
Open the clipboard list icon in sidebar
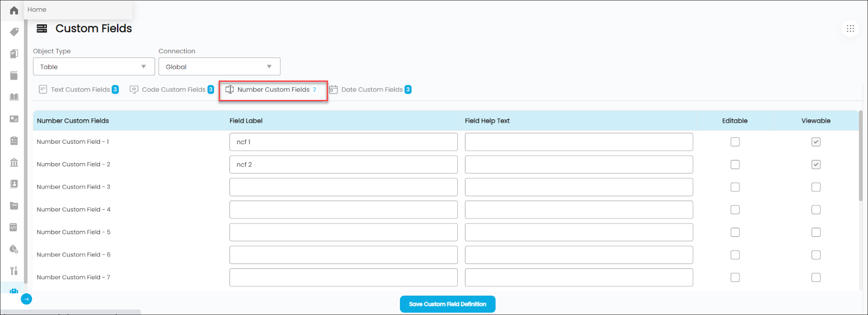point(14,140)
